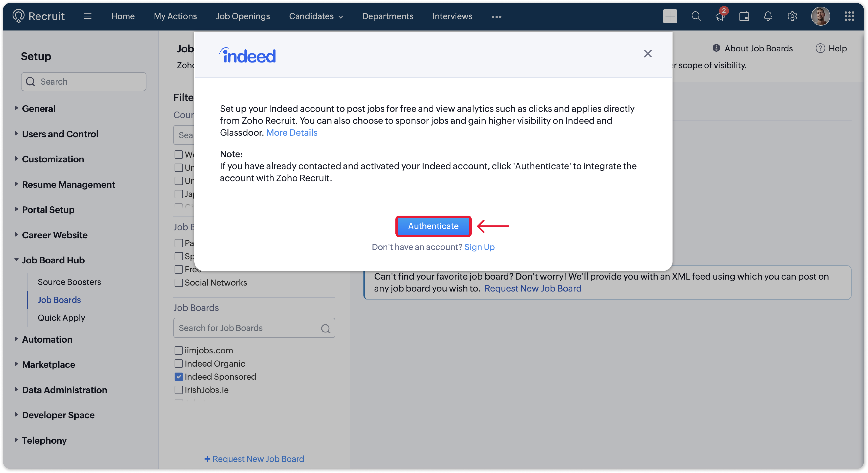Open the settings gear icon
The image size is (868, 473).
click(792, 16)
